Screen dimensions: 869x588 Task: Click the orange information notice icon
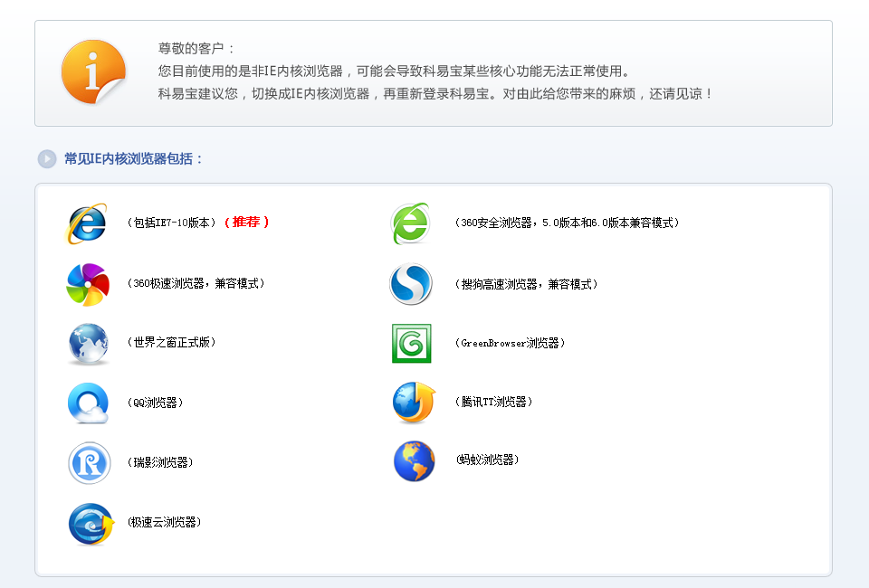93,71
